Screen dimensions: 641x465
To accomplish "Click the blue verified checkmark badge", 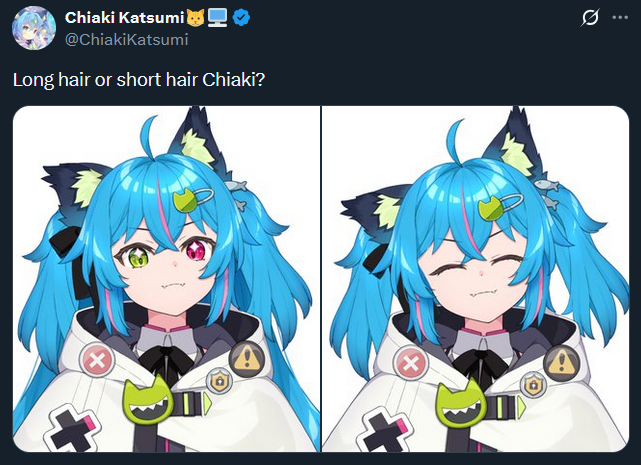I will (x=241, y=18).
